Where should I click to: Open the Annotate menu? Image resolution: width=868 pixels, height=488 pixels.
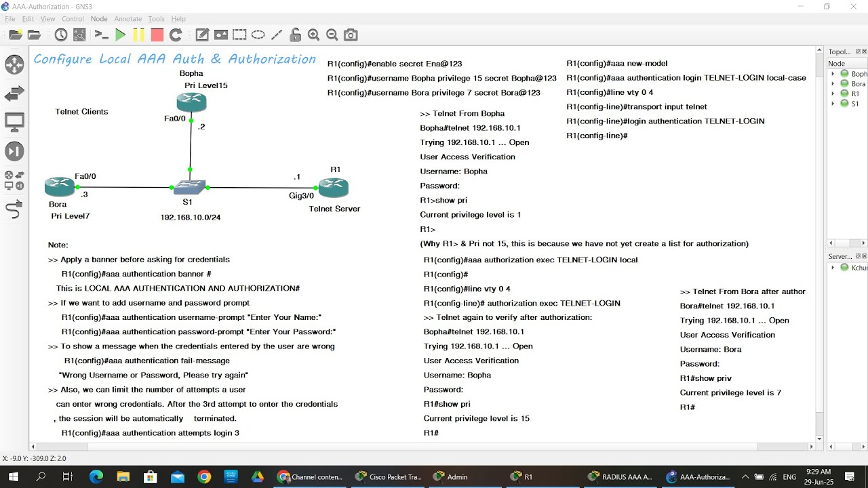[128, 19]
